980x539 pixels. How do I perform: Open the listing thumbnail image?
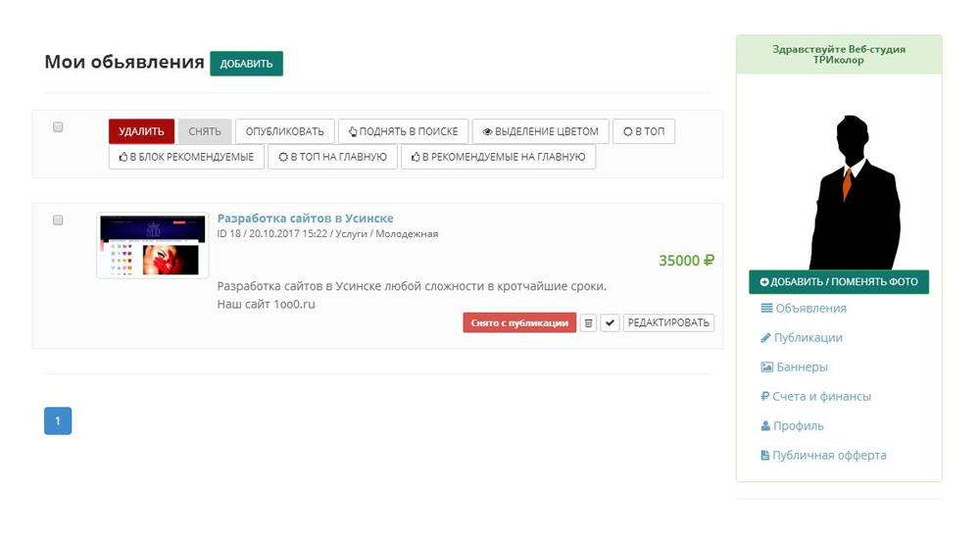[x=153, y=245]
